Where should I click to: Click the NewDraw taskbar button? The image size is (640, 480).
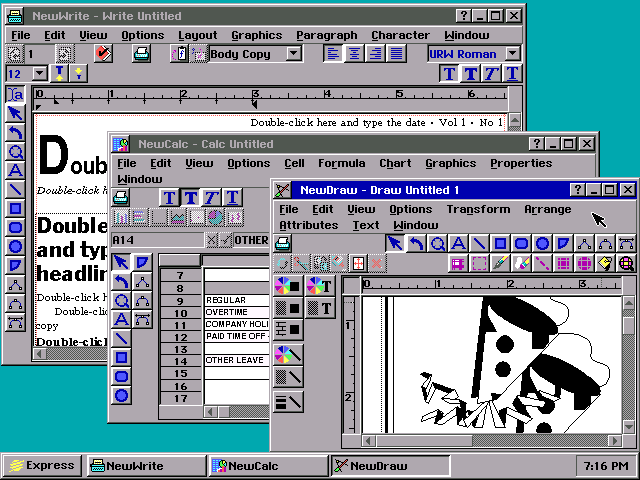pos(390,465)
